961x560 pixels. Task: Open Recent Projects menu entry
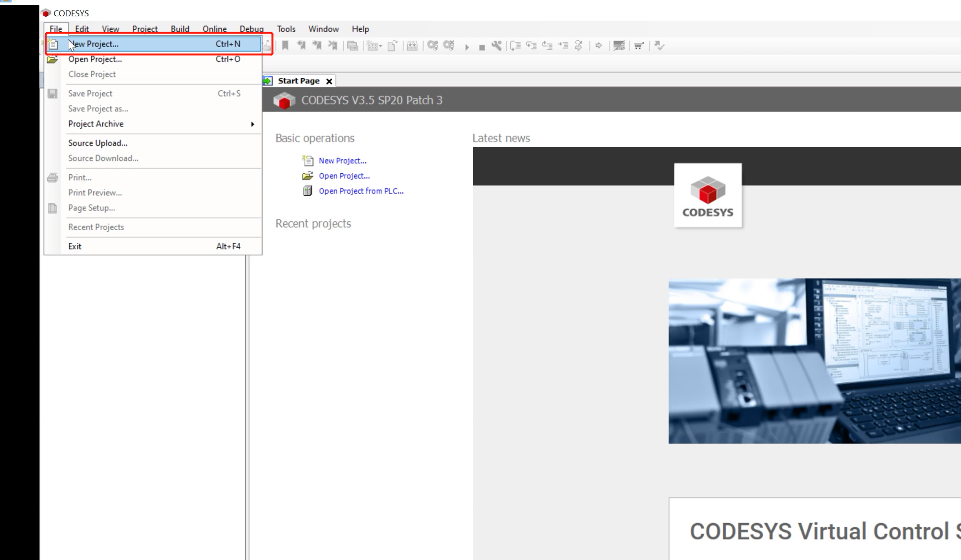coord(154,227)
